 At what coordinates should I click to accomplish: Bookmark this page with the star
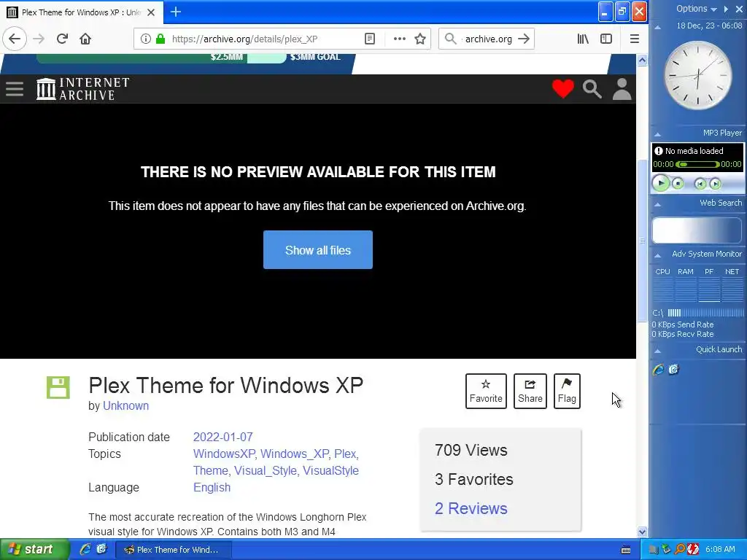coord(419,39)
